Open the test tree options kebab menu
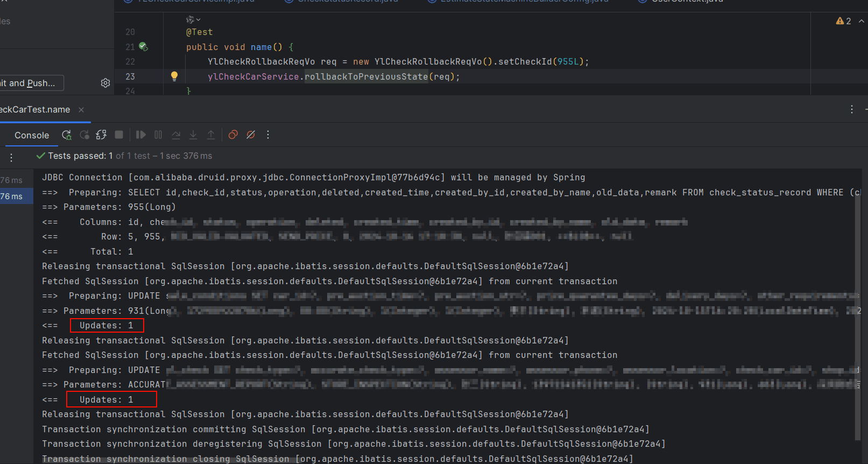 [11, 158]
